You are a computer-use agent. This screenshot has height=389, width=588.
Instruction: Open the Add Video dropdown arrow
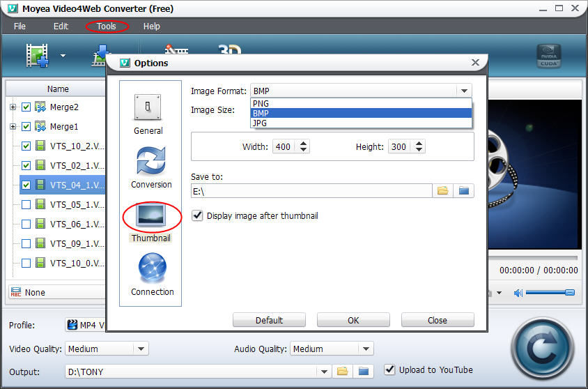pyautogui.click(x=63, y=56)
